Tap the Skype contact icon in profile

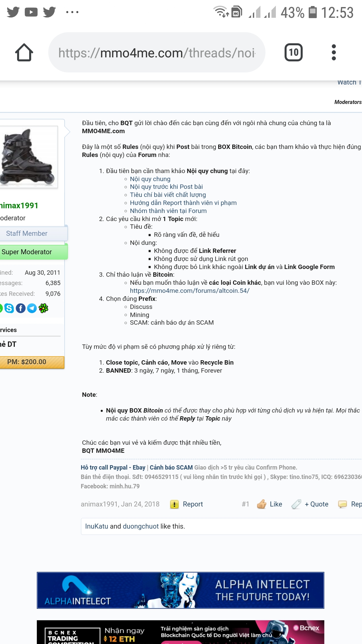(x=9, y=308)
